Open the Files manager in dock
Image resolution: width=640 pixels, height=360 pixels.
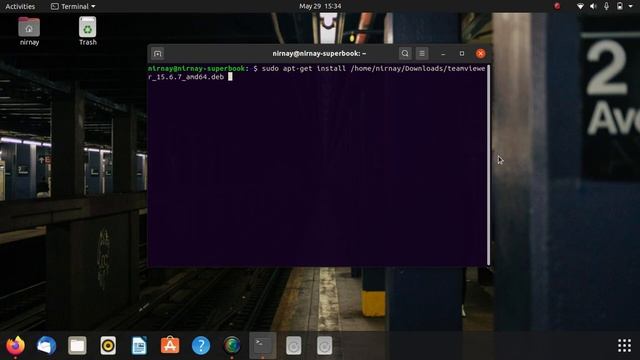point(77,346)
